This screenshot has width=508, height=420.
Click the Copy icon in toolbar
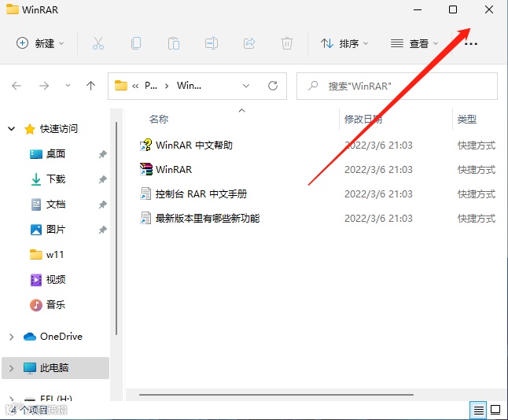136,43
